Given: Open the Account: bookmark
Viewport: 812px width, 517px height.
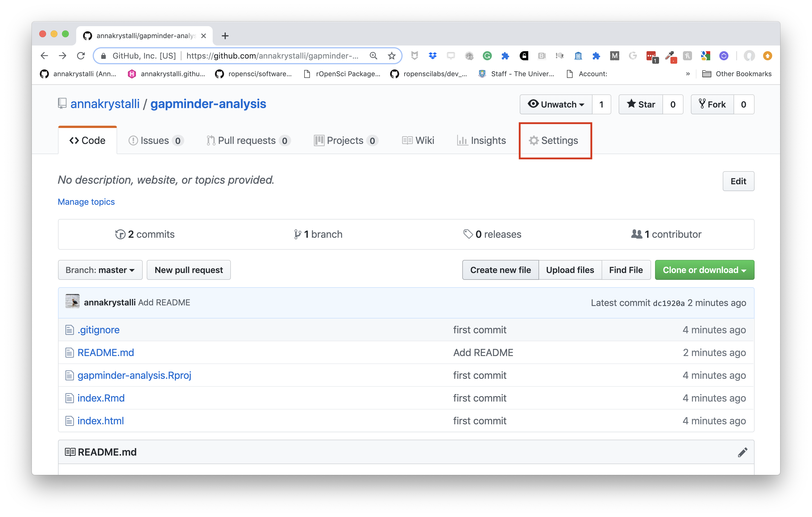Looking at the screenshot, I should 587,74.
